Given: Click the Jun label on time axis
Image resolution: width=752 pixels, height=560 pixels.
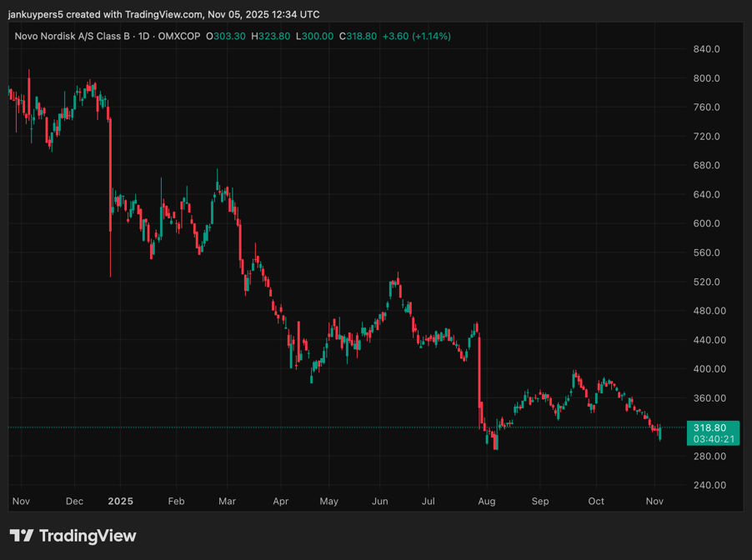Looking at the screenshot, I should [380, 501].
